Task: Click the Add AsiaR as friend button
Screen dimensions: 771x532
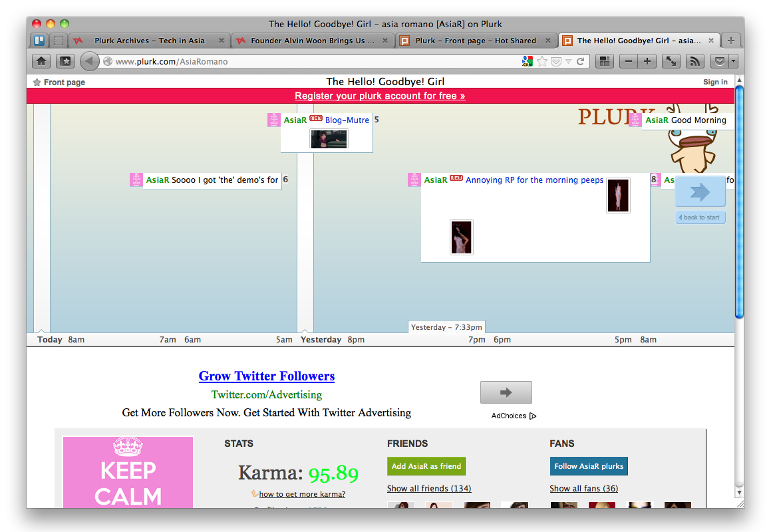Action: coord(426,466)
